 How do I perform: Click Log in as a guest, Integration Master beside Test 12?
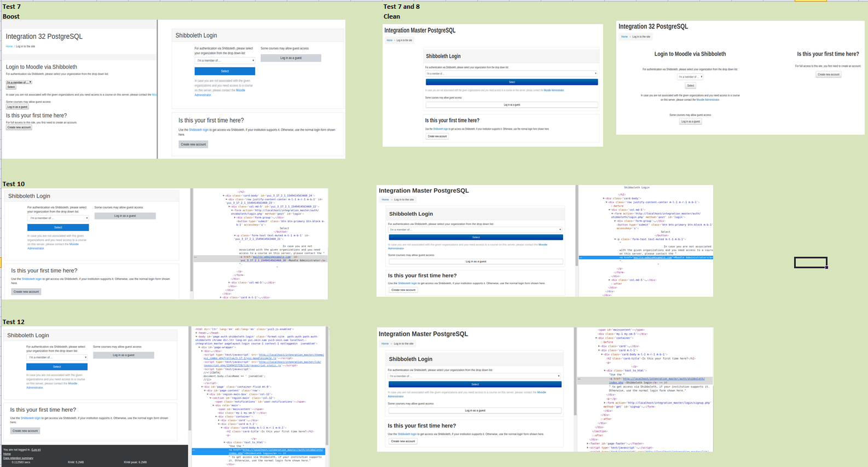click(x=474, y=410)
